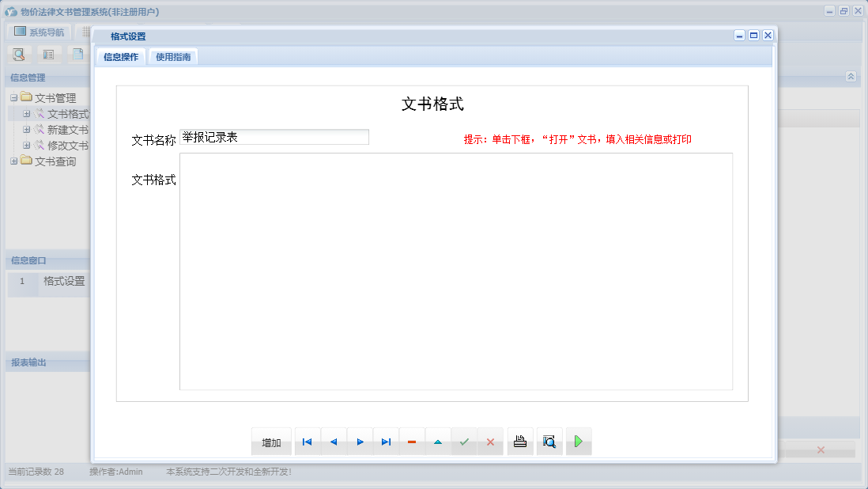Viewport: 868px width, 489px height.
Task: Open print preview from the bottom toolbar
Action: [549, 442]
